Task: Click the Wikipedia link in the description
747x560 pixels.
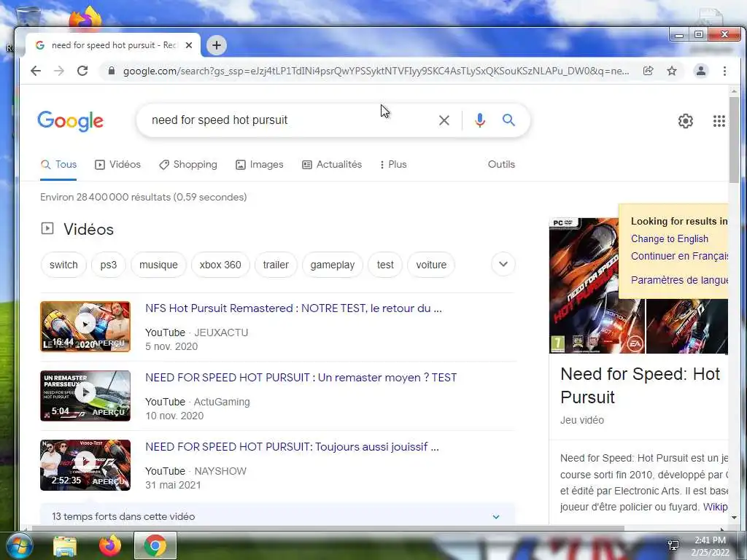Action: (x=715, y=507)
